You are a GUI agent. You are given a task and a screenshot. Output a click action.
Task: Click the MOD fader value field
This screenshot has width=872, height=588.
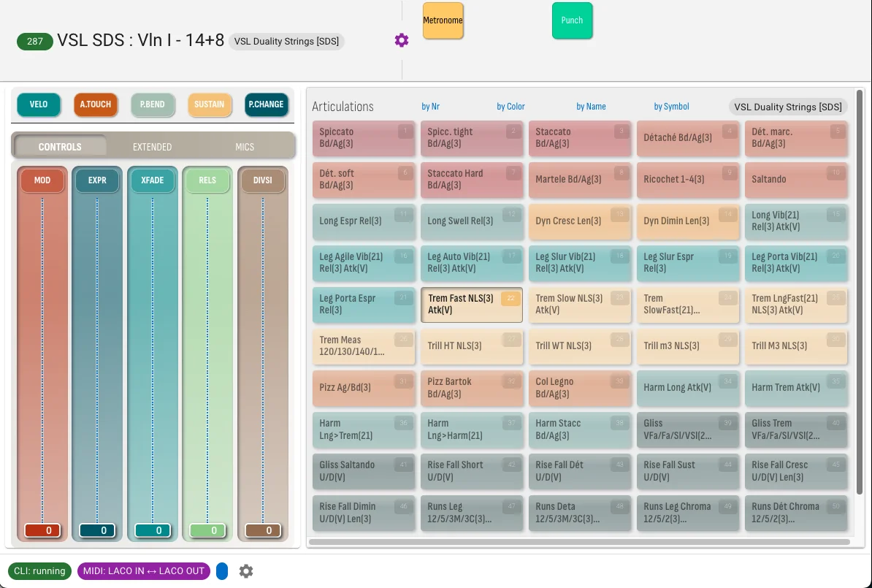(x=42, y=531)
